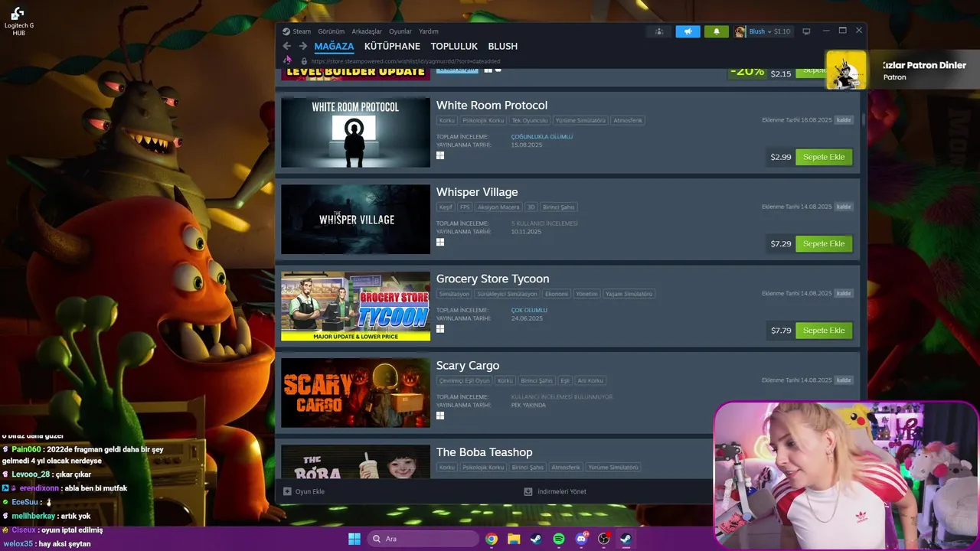The width and height of the screenshot is (980, 551).
Task: Switch to the MAĞAZA tab
Action: (334, 46)
